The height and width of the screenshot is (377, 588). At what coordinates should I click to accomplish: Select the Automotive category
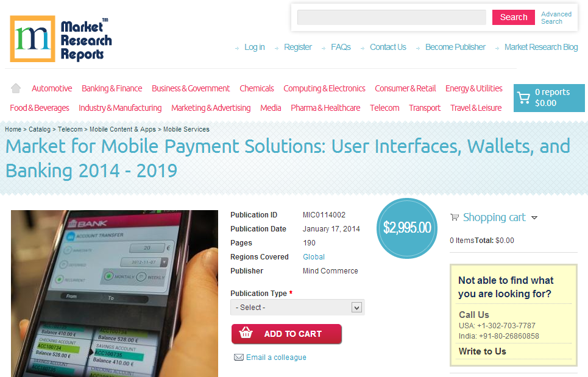tap(52, 88)
